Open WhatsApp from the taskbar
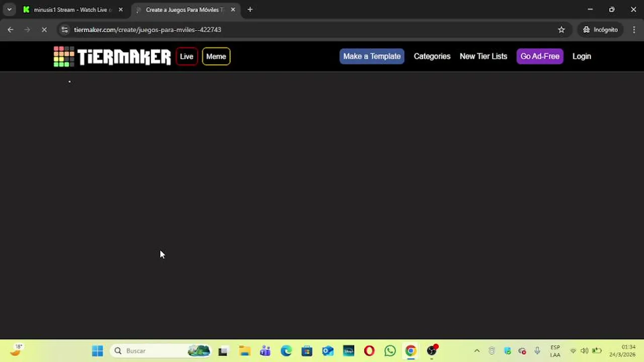644x362 pixels. coord(390,351)
